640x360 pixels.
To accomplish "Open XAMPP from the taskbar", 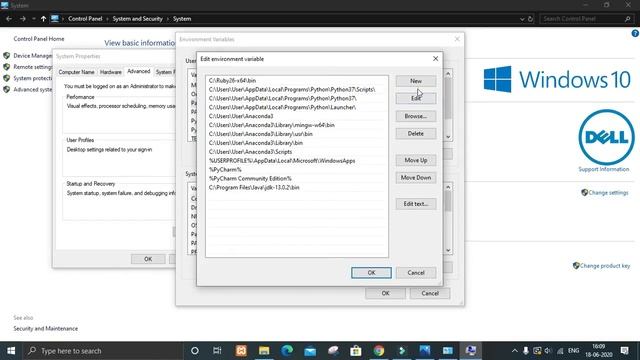I will coord(241,351).
